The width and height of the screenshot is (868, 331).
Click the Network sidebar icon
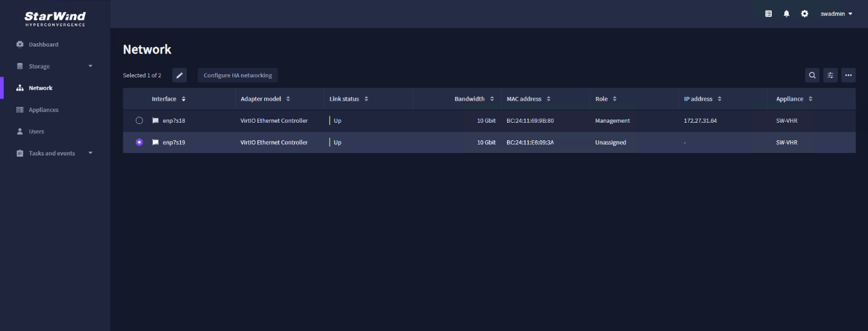[20, 88]
